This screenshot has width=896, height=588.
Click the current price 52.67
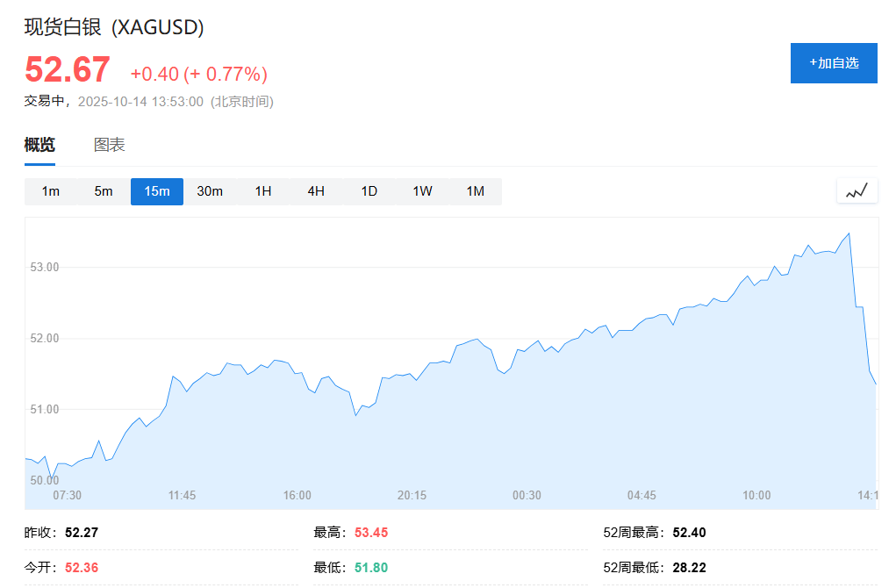68,70
